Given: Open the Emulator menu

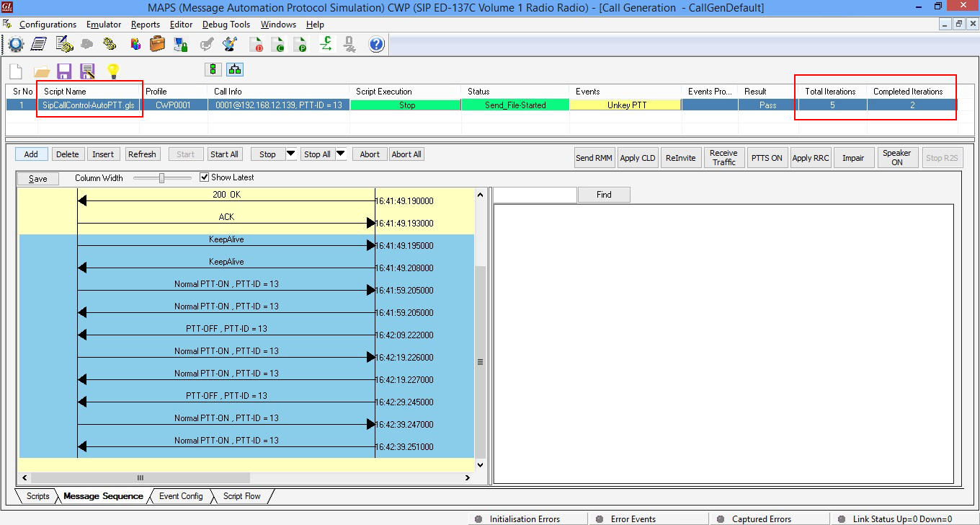Looking at the screenshot, I should coord(104,25).
